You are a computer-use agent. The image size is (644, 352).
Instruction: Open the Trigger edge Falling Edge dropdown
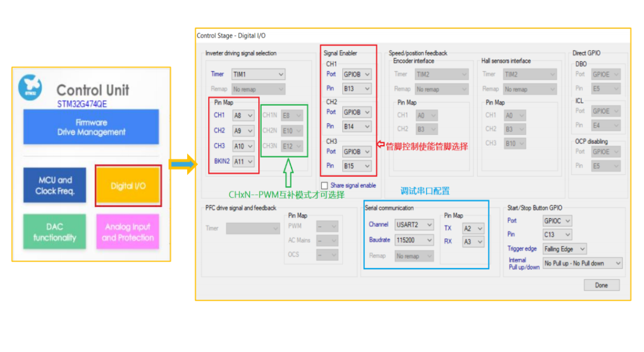tap(564, 249)
